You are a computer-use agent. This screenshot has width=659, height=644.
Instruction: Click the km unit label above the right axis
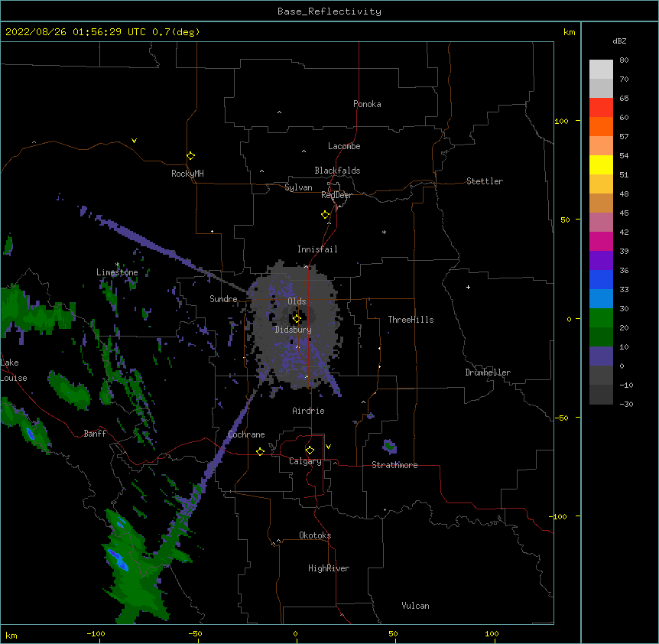(570, 32)
